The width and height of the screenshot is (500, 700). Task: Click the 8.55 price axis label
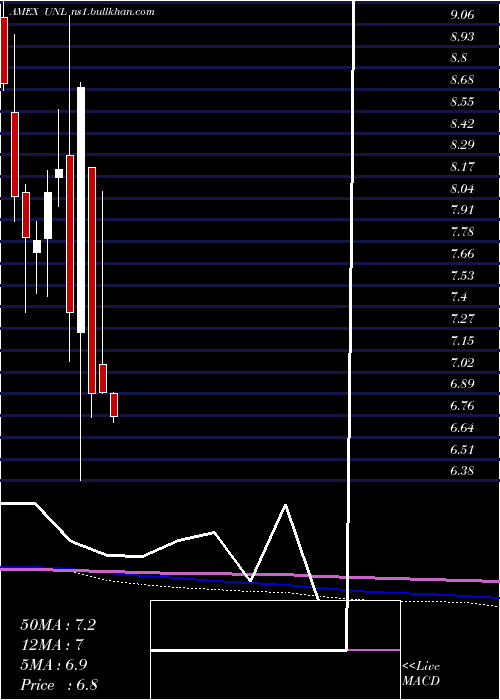(x=462, y=102)
